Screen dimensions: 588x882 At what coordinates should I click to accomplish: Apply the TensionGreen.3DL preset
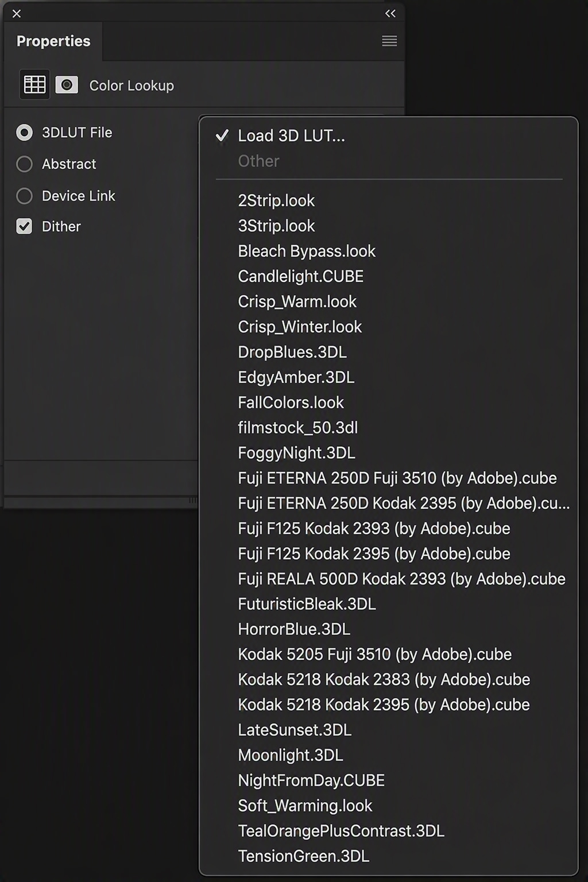pyautogui.click(x=389, y=857)
